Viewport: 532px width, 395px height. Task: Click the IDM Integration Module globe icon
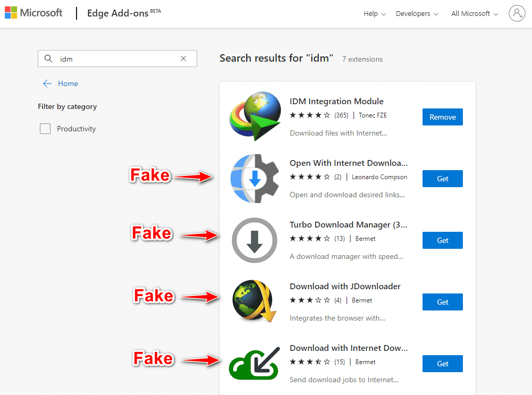click(x=255, y=116)
